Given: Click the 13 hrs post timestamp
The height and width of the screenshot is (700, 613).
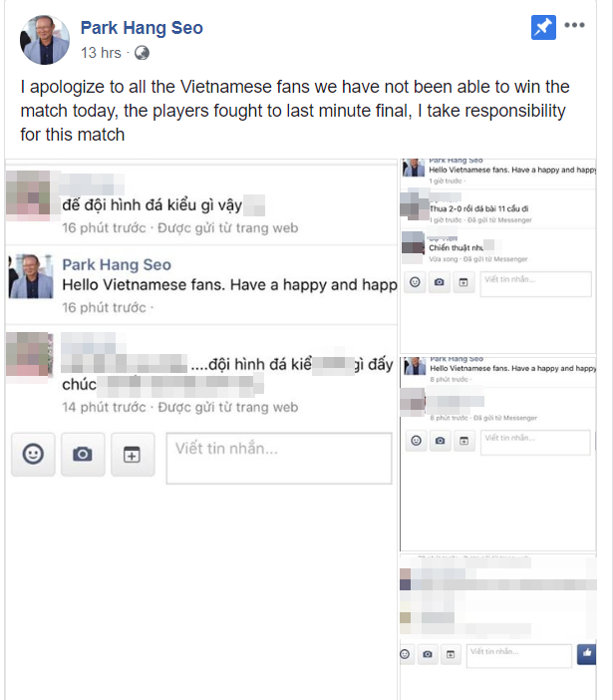Looking at the screenshot, I should 101,53.
